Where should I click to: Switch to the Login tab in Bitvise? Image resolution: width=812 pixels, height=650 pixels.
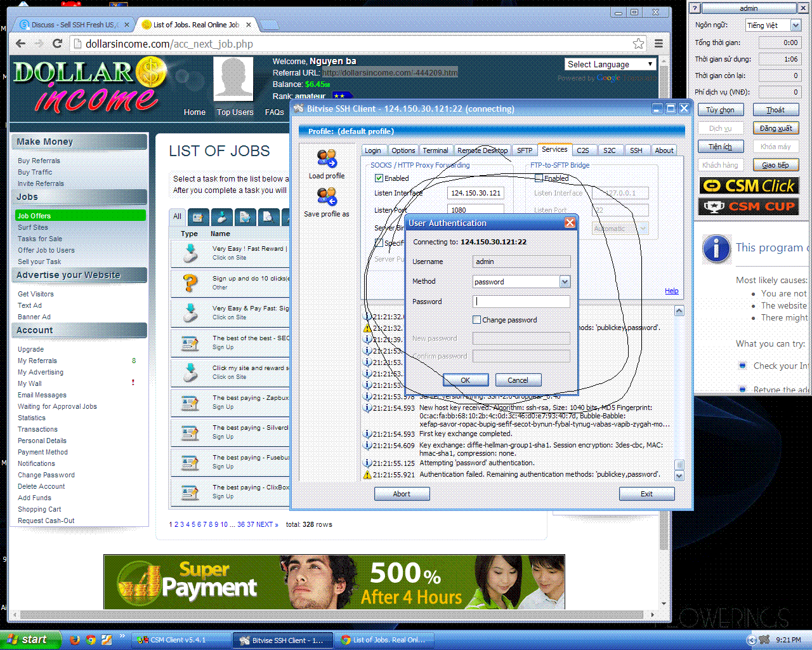(x=373, y=150)
